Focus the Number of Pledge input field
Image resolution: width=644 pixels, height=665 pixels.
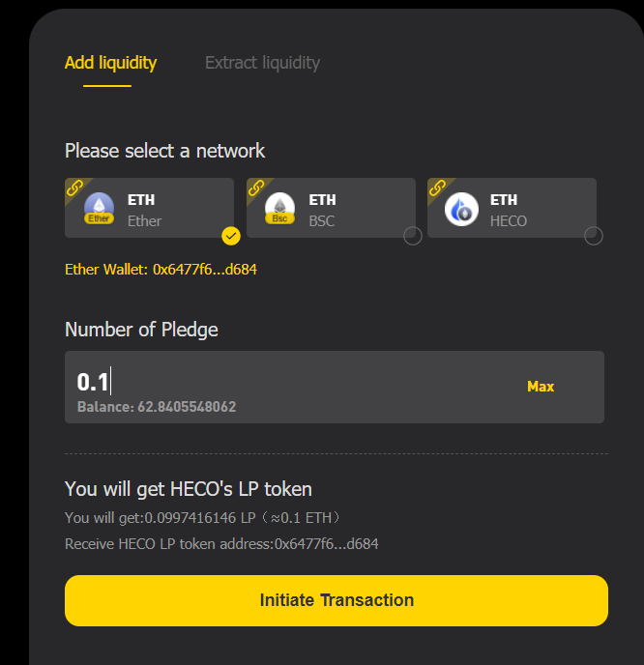[x=290, y=382]
